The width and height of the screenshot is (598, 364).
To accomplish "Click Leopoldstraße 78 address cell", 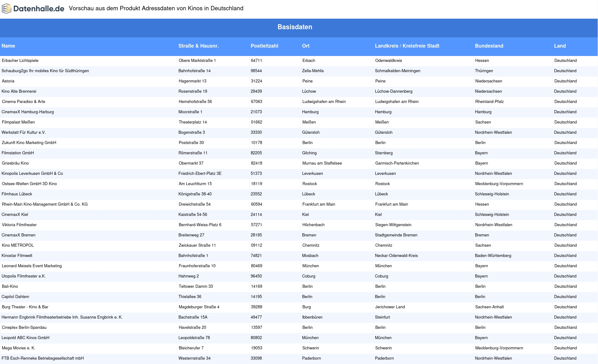I will click(194, 338).
